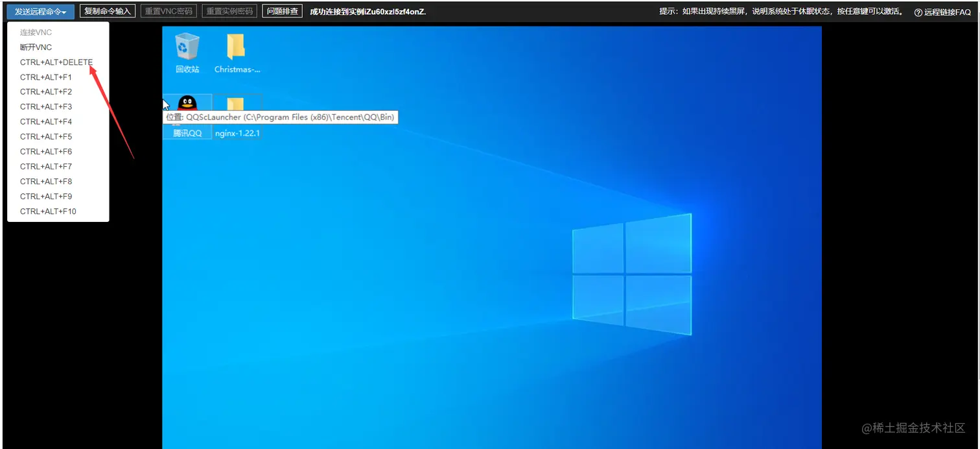980x449 pixels.
Task: Choose CTRL+ALT+F4 from the menu
Action: pyautogui.click(x=45, y=122)
